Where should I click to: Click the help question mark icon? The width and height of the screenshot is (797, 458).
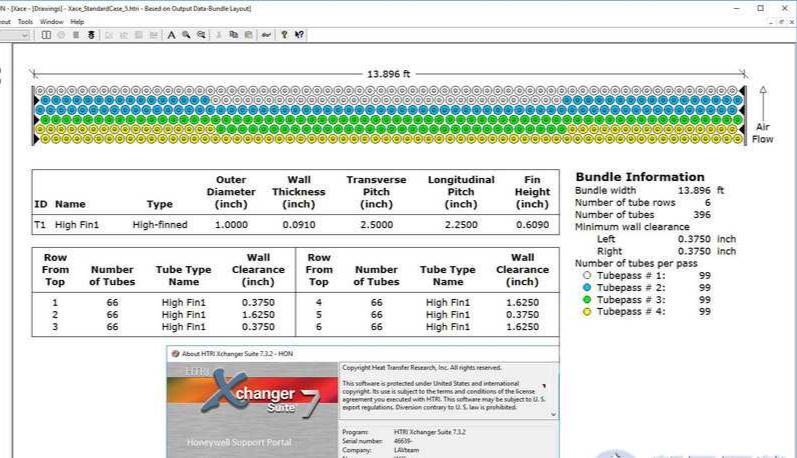coord(284,35)
